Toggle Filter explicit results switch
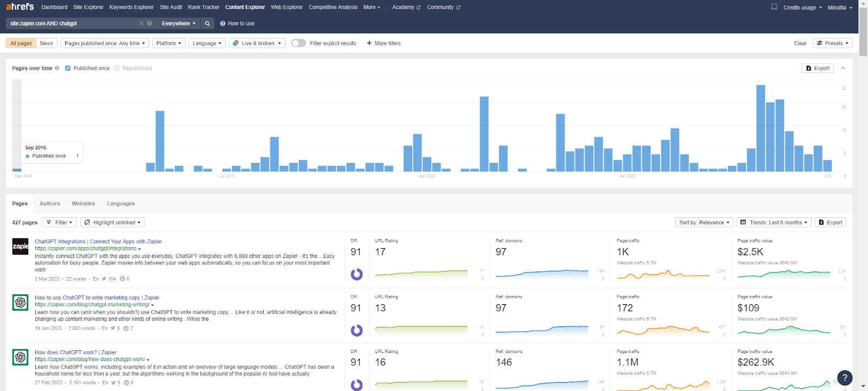 tap(298, 43)
